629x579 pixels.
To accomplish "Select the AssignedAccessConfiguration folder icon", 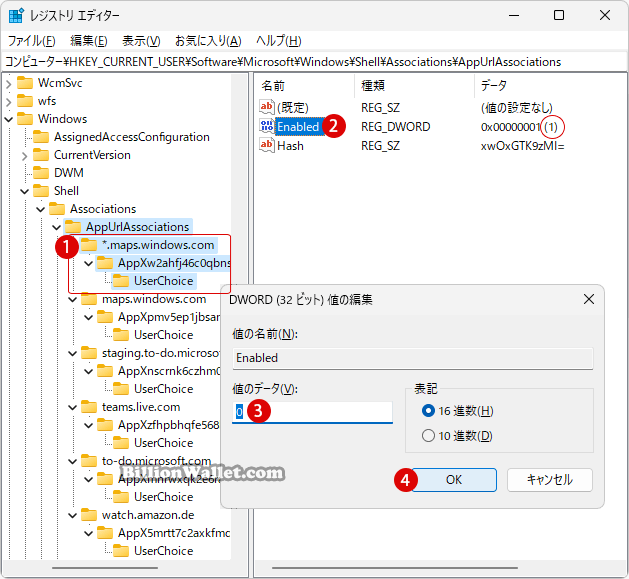I will point(41,137).
